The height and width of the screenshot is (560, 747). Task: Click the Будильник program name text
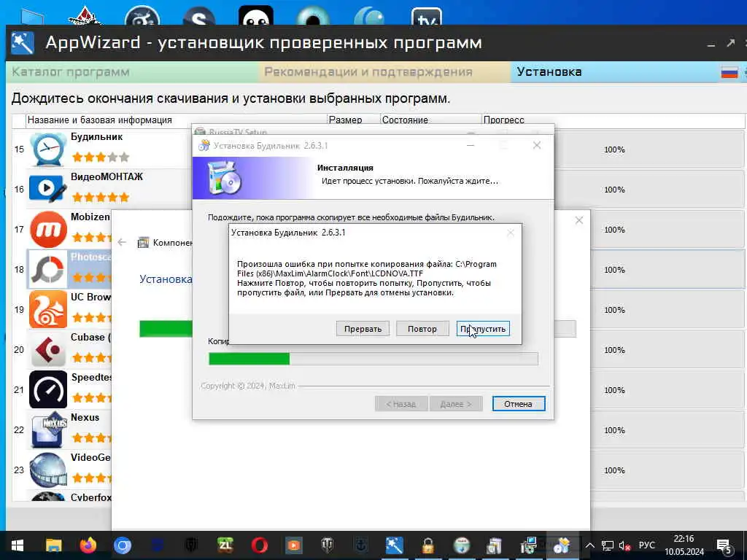(97, 137)
